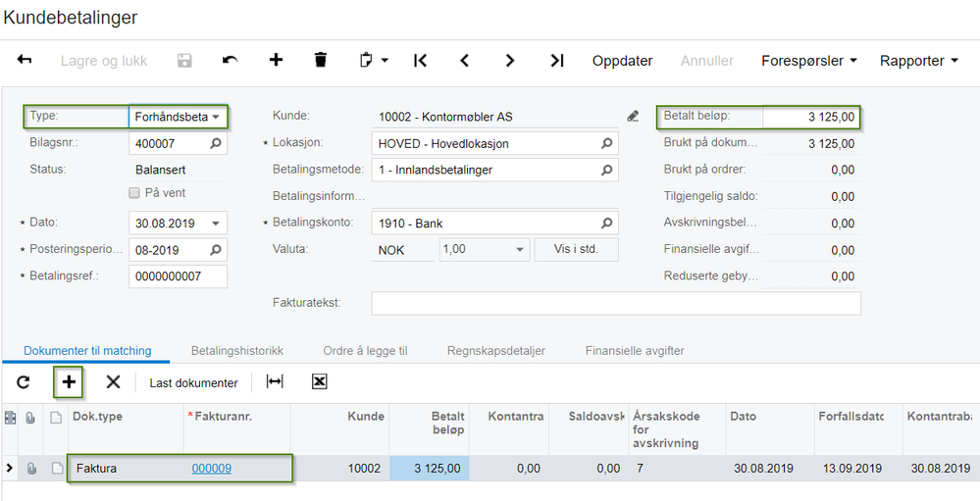Viewport: 980px width, 501px height.
Task: Click the Lokasjon lookup magnifier
Action: [x=606, y=144]
